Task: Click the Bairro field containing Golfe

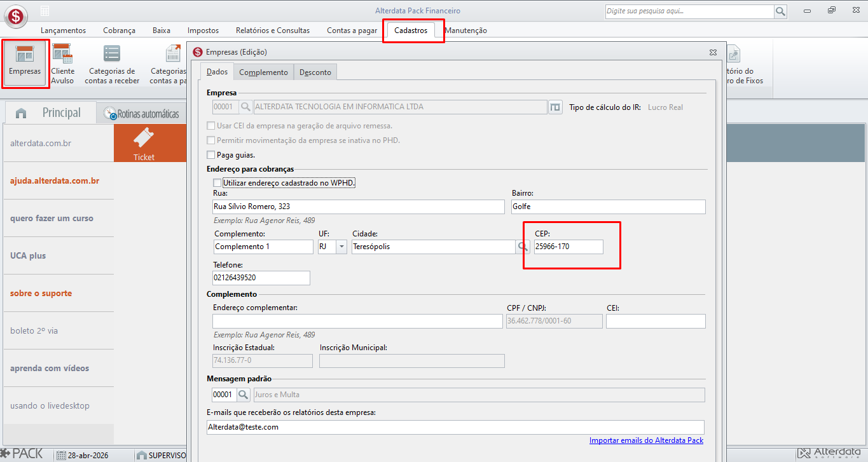Action: 609,207
